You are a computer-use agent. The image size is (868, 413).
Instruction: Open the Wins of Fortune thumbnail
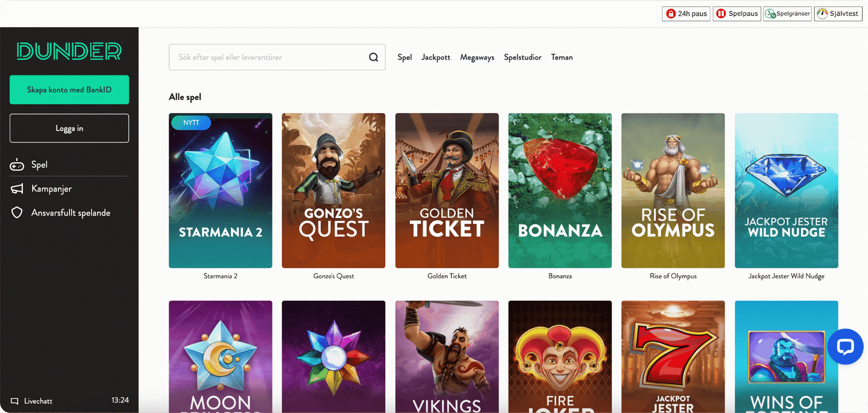pos(787,357)
